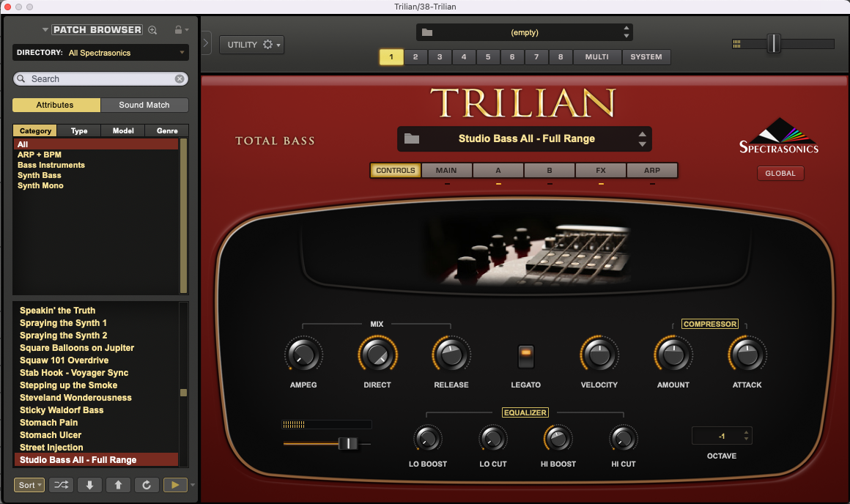Click the part level slider near Lo Boost
850x504 pixels.
(x=347, y=444)
